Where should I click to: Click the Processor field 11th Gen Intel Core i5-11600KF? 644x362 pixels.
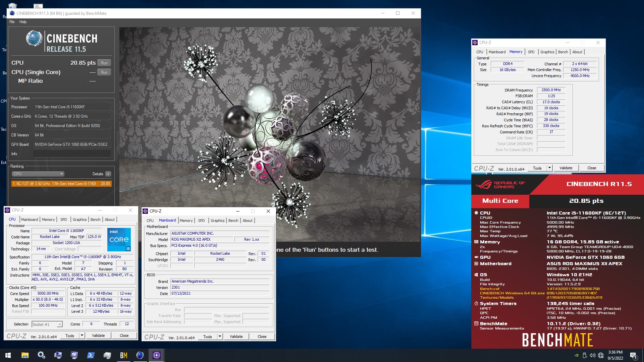72,107
